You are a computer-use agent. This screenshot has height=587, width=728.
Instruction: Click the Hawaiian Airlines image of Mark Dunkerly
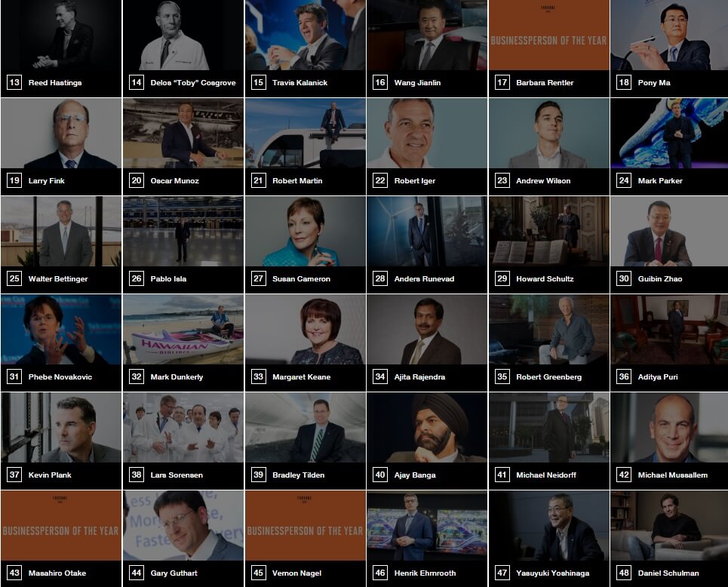coord(183,329)
